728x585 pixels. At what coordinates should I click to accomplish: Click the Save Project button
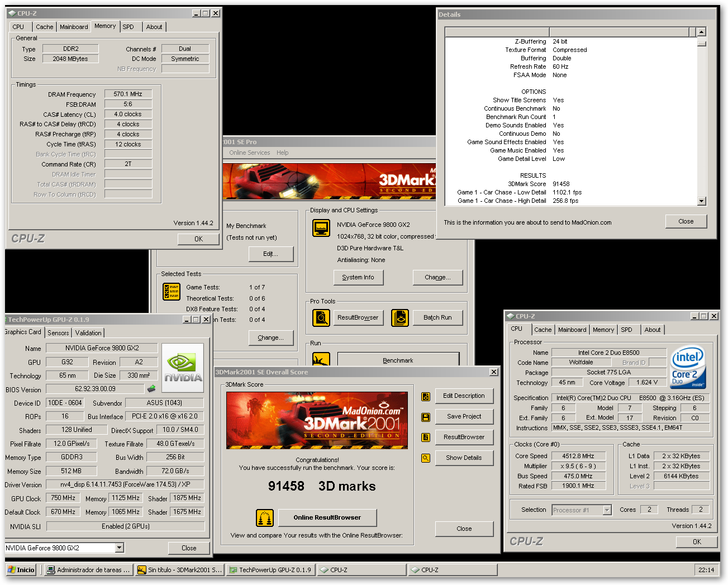(464, 417)
